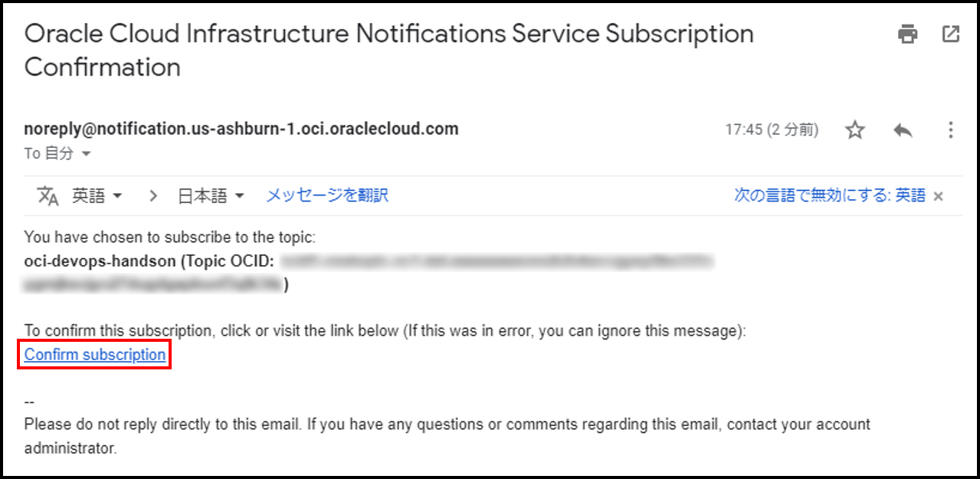980x479 pixels.
Task: Click the arrow between 英語 and 日本語
Action: pos(153,196)
